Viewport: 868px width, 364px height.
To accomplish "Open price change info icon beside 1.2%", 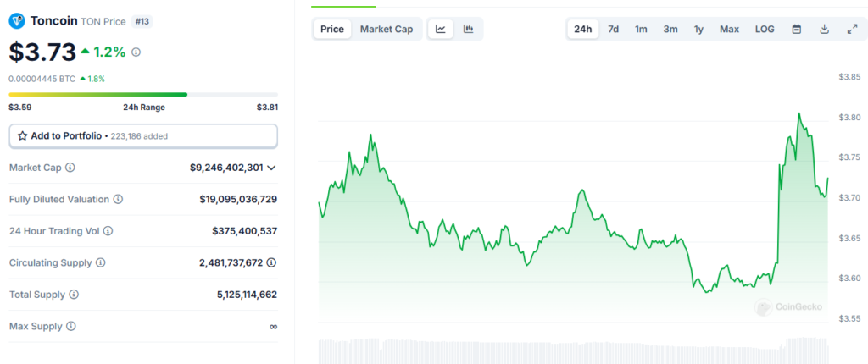I will (x=136, y=52).
